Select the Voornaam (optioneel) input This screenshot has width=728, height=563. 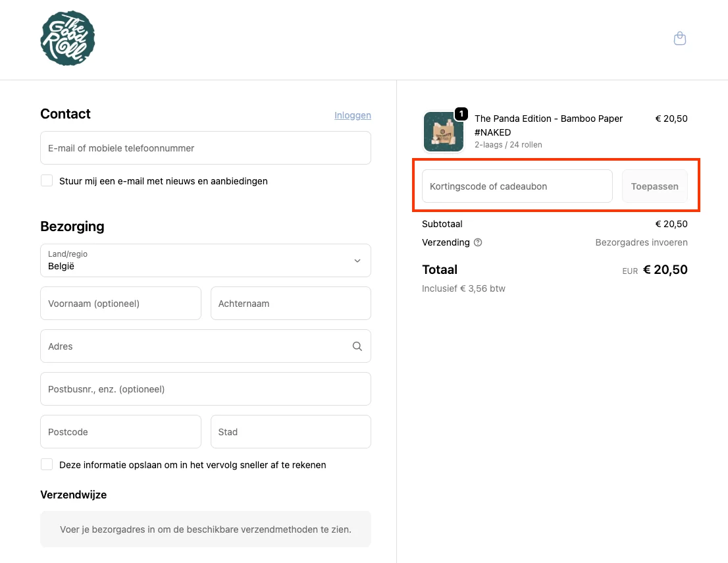pos(120,304)
